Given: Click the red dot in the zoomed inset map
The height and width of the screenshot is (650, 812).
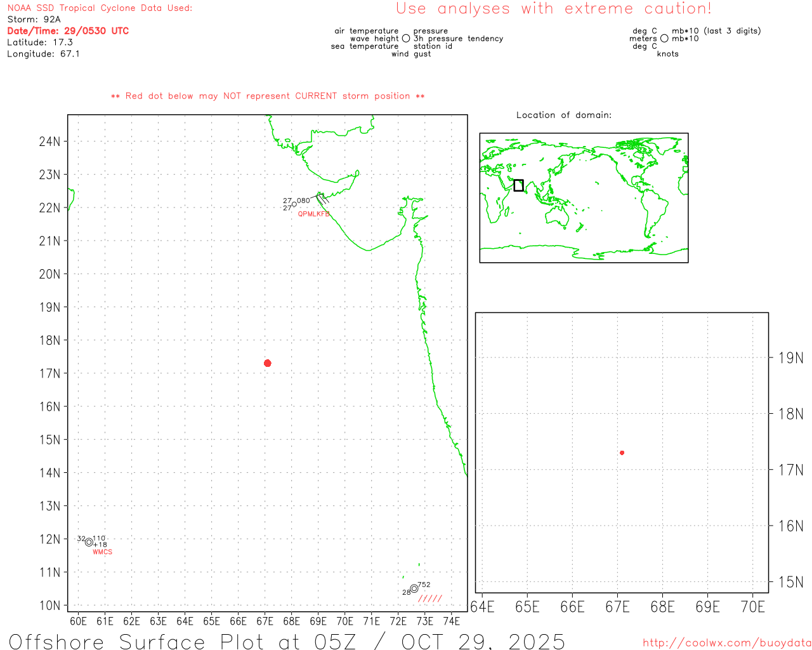Looking at the screenshot, I should 622,453.
